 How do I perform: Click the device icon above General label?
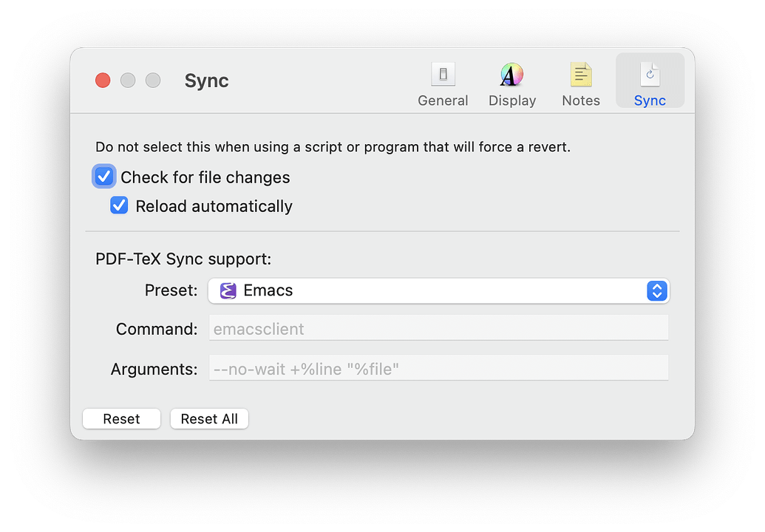(x=443, y=74)
